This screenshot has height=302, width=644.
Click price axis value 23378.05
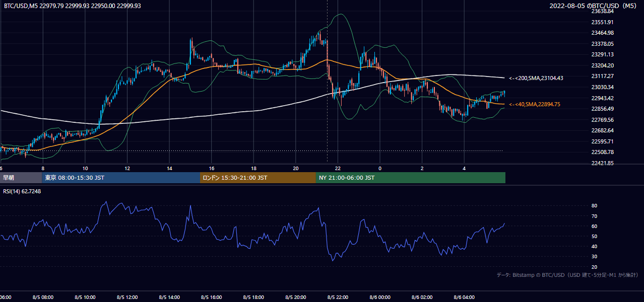pyautogui.click(x=602, y=44)
